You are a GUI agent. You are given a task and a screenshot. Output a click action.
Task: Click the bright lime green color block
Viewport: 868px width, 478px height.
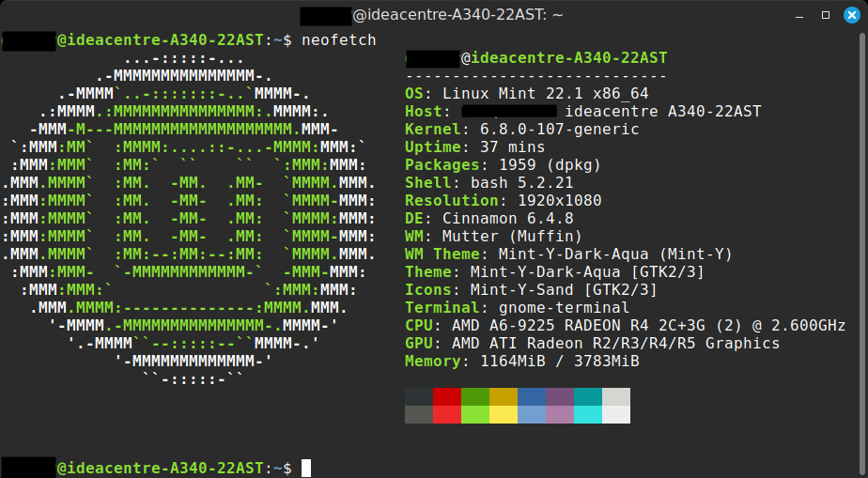coord(475,414)
